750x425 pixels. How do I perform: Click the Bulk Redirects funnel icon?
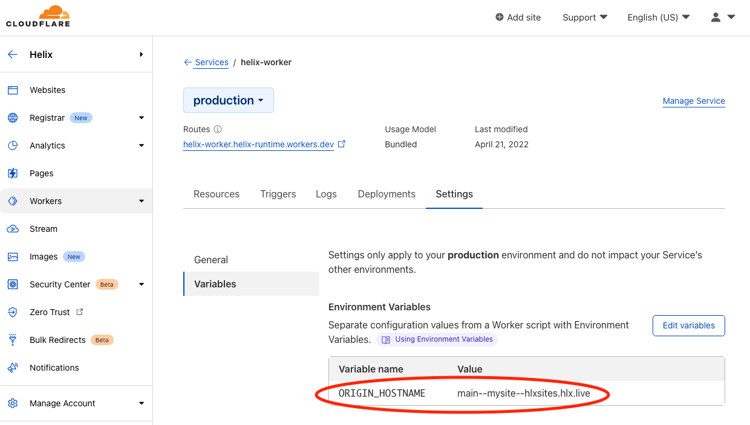tap(13, 340)
